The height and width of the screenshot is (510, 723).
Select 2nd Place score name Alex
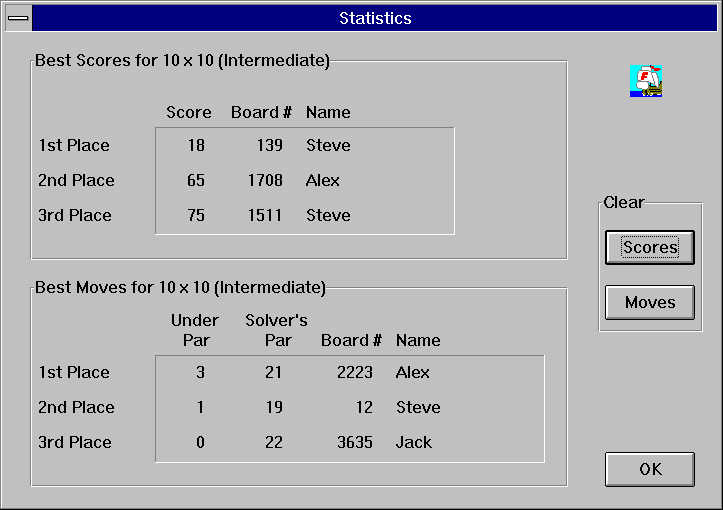click(x=323, y=181)
